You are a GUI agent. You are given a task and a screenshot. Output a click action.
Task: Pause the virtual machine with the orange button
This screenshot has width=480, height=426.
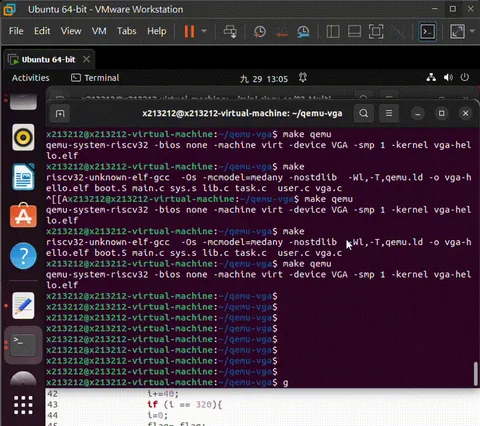pos(189,32)
